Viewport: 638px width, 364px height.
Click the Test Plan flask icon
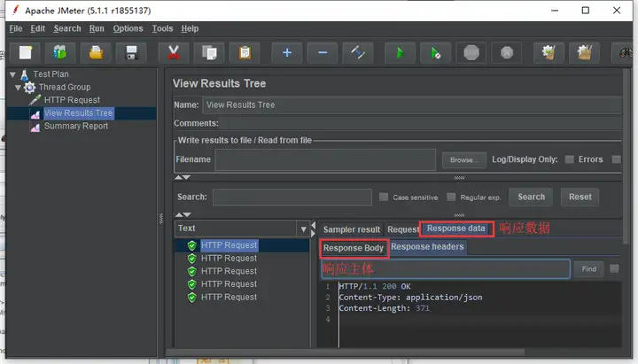25,74
